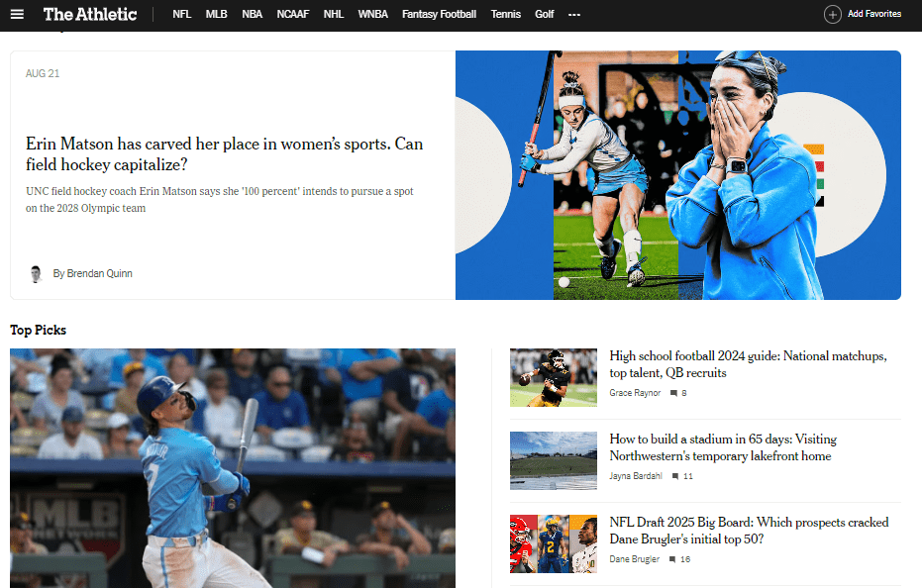This screenshot has width=922, height=588.
Task: Switch to the MLB section
Action: point(216,14)
